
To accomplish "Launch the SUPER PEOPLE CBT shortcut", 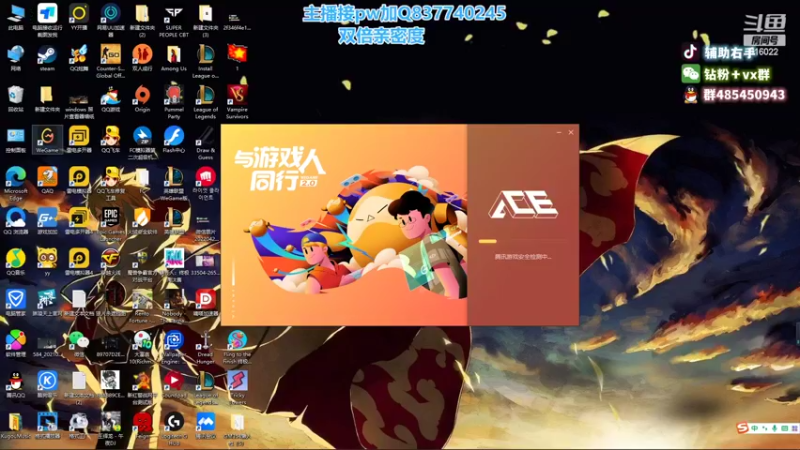I will tap(173, 21).
